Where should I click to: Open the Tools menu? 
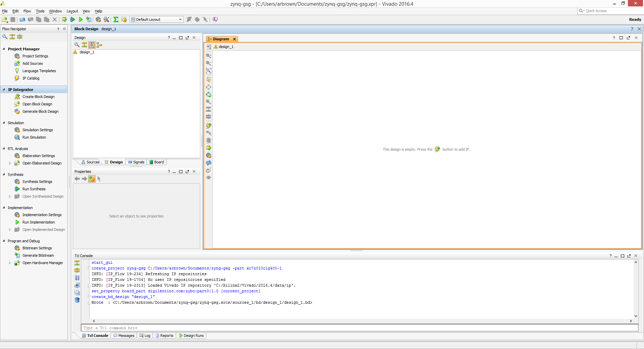click(40, 11)
